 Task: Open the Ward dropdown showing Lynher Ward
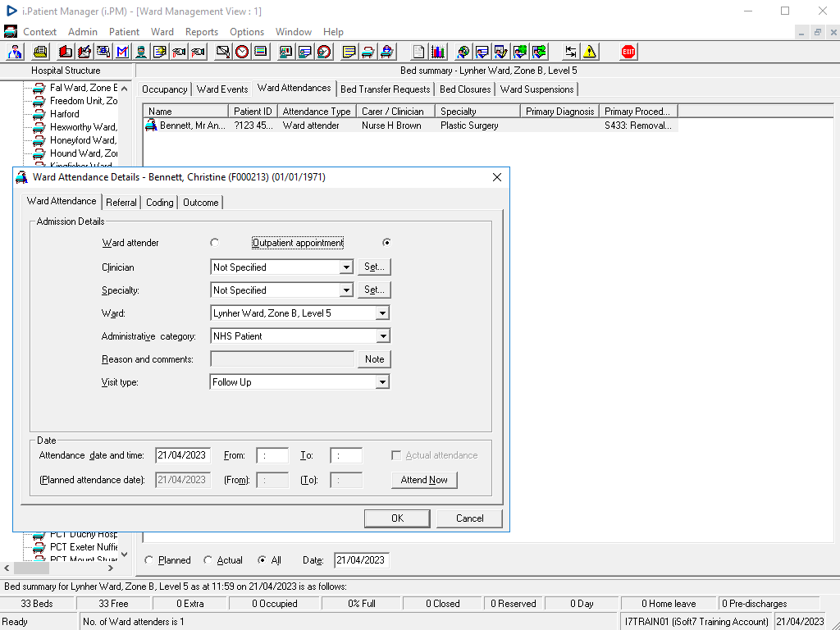pos(382,313)
